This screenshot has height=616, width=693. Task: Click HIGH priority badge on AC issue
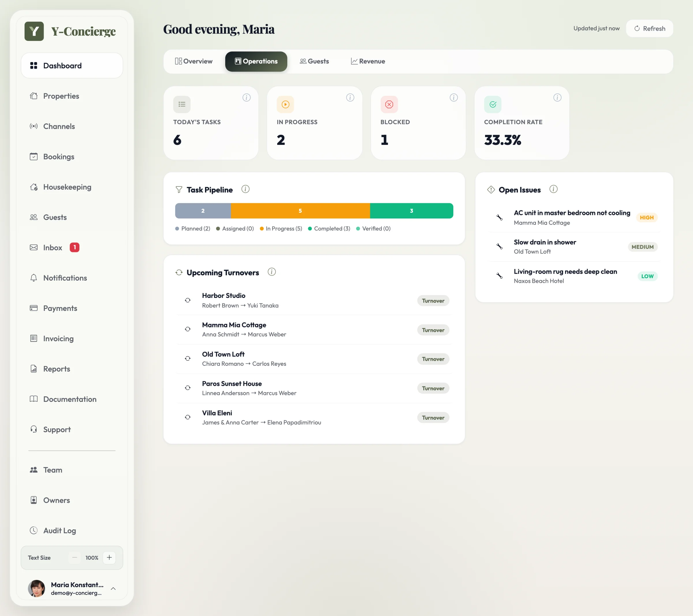[x=647, y=218]
